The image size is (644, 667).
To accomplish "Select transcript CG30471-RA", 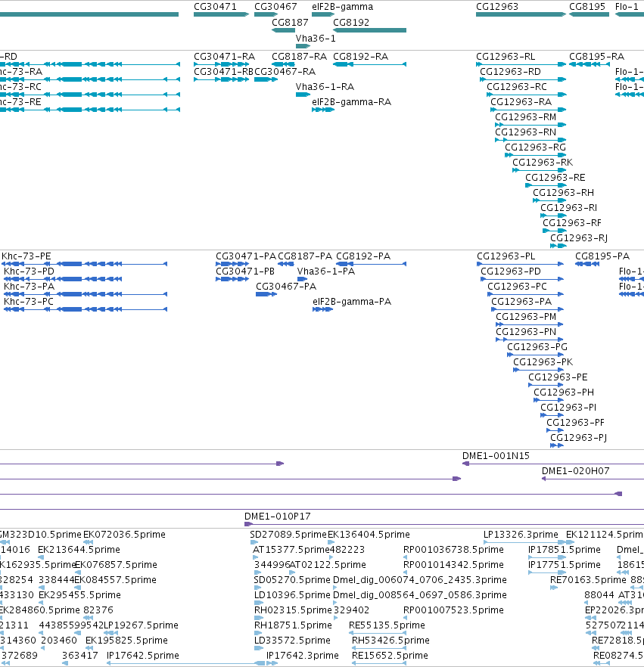I will (x=224, y=57).
